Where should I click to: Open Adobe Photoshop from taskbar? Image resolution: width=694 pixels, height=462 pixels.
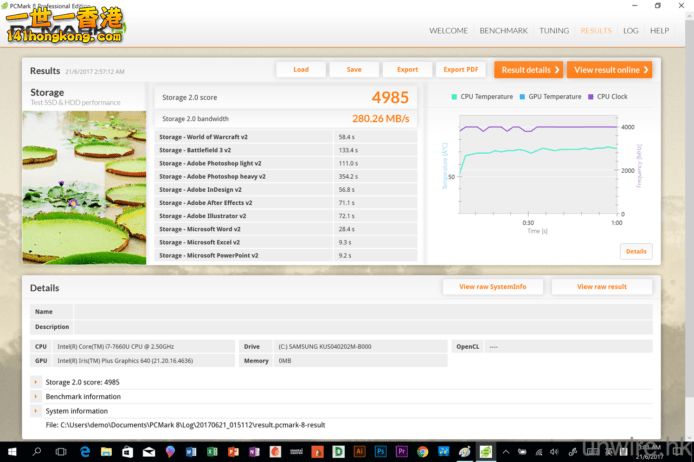(x=380, y=451)
